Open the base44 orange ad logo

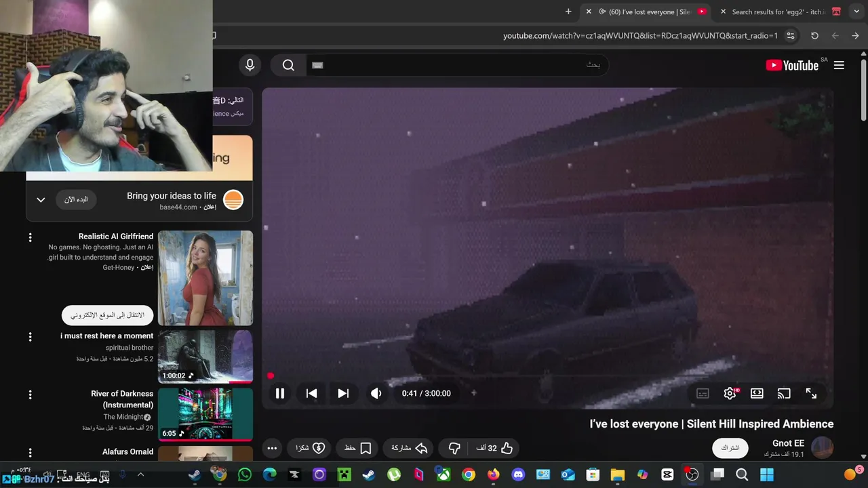pyautogui.click(x=233, y=200)
